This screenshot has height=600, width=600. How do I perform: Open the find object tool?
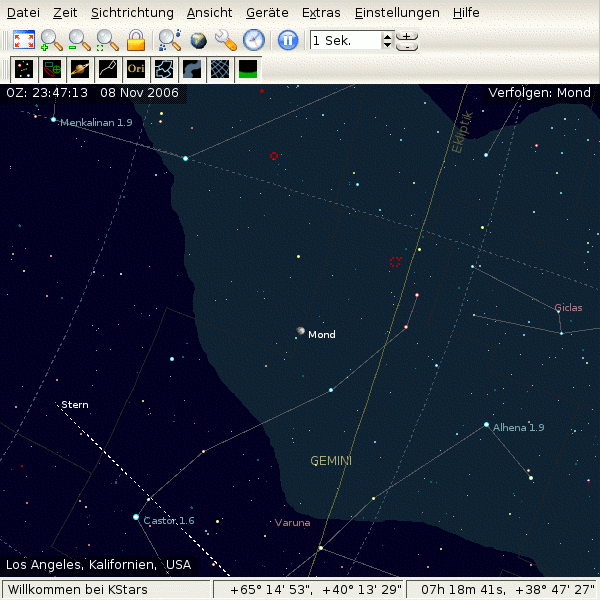170,40
